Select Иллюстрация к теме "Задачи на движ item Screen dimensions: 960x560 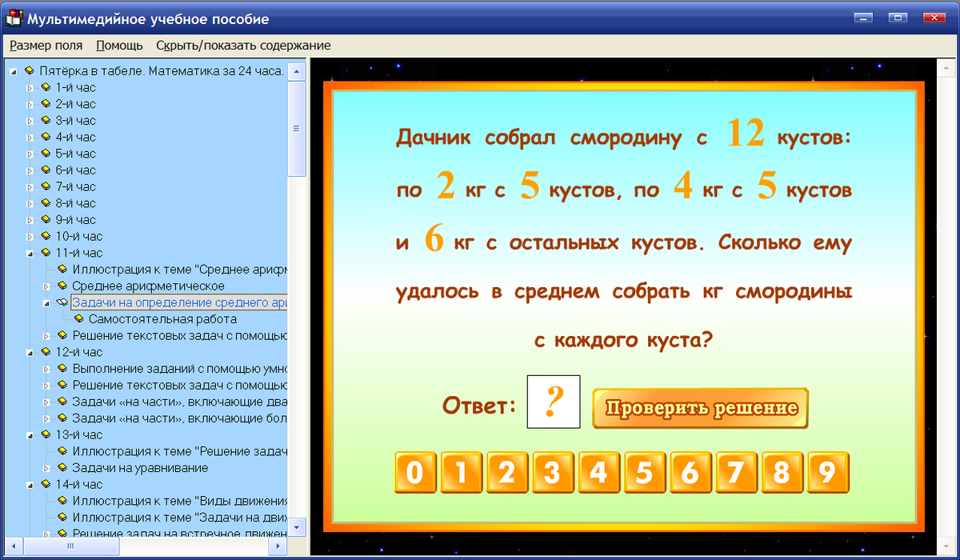(x=179, y=517)
